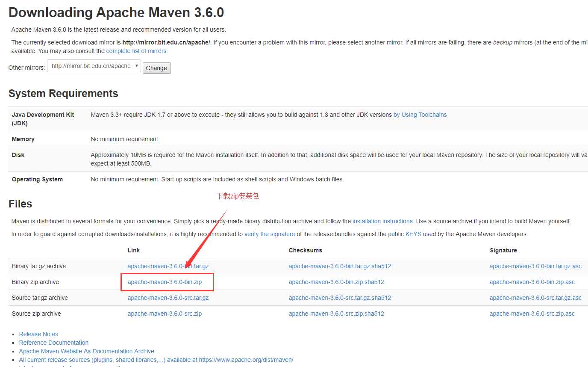588x367 pixels.
Task: Open apache-maven-3.6.0-bin.tar.gz.sha512 checksum
Action: (340, 266)
